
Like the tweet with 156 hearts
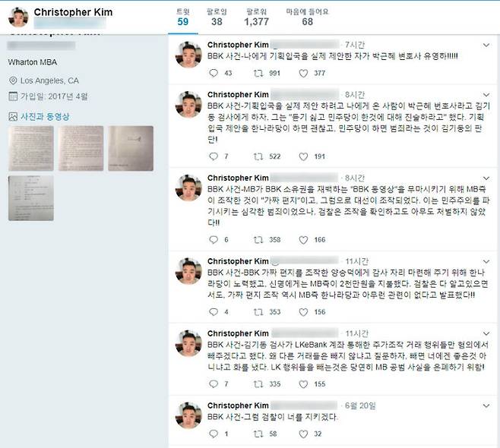[303, 311]
